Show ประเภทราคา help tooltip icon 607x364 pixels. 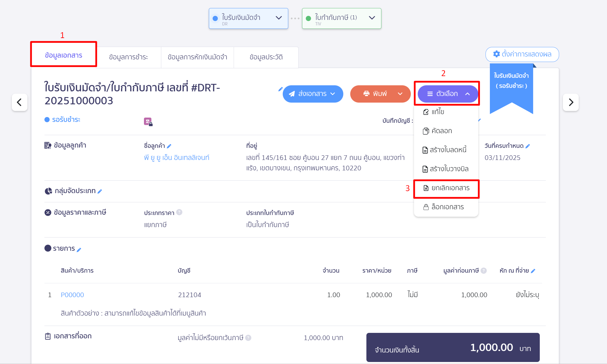click(179, 212)
